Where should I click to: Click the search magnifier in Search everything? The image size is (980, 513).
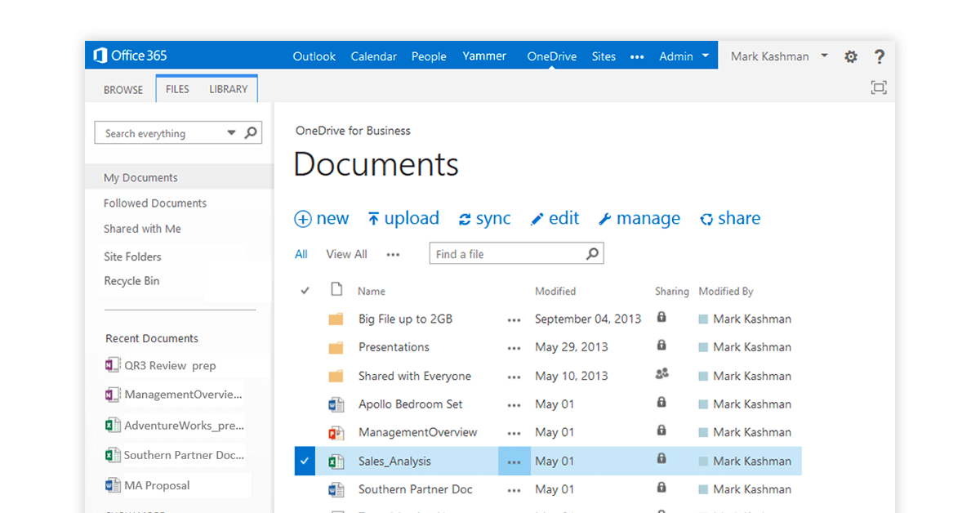pyautogui.click(x=251, y=132)
